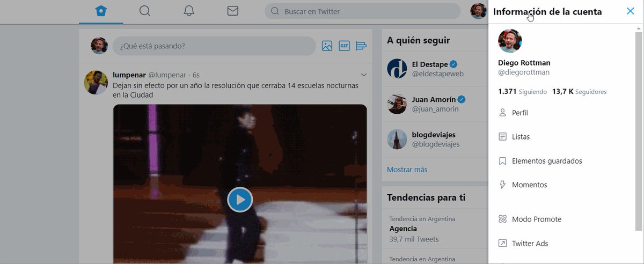The height and width of the screenshot is (264, 644).
Task: Close the Información de la cuenta panel
Action: click(x=631, y=11)
